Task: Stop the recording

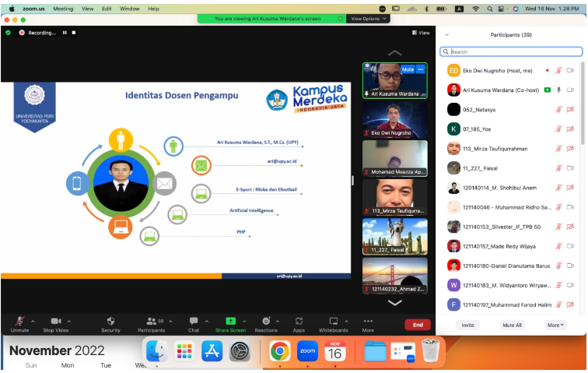Action: coord(75,33)
